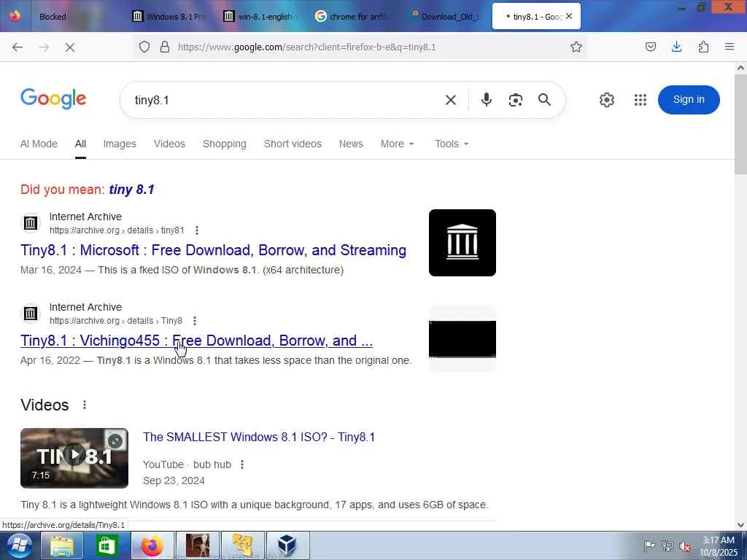Select the Shopping search filter
The image size is (747, 560).
coord(225,144)
